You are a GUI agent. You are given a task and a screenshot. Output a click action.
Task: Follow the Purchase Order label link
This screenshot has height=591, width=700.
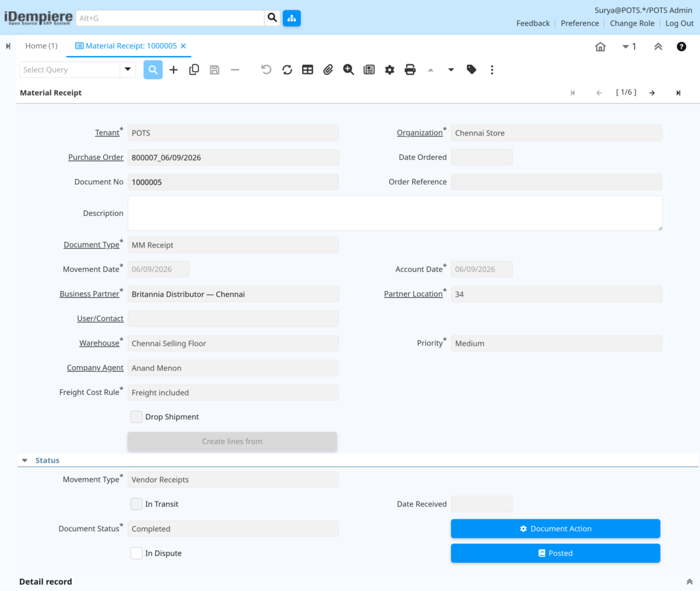96,157
